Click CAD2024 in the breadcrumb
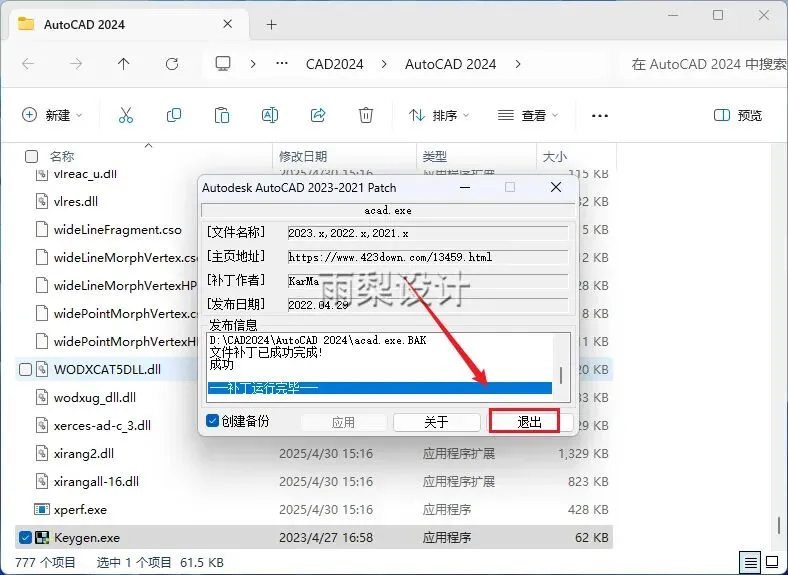Image resolution: width=788 pixels, height=575 pixels. (x=335, y=64)
